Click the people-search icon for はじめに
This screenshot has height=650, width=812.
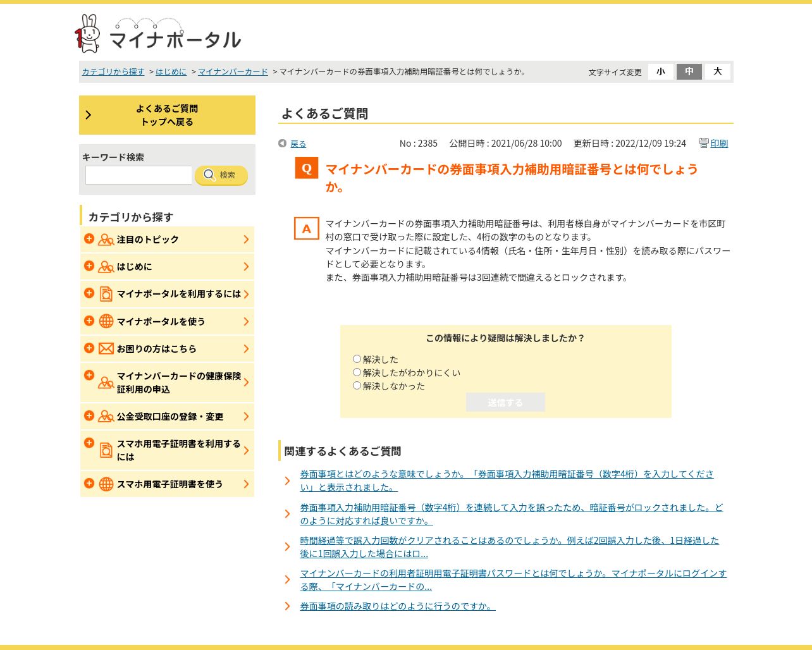pyautogui.click(x=106, y=267)
